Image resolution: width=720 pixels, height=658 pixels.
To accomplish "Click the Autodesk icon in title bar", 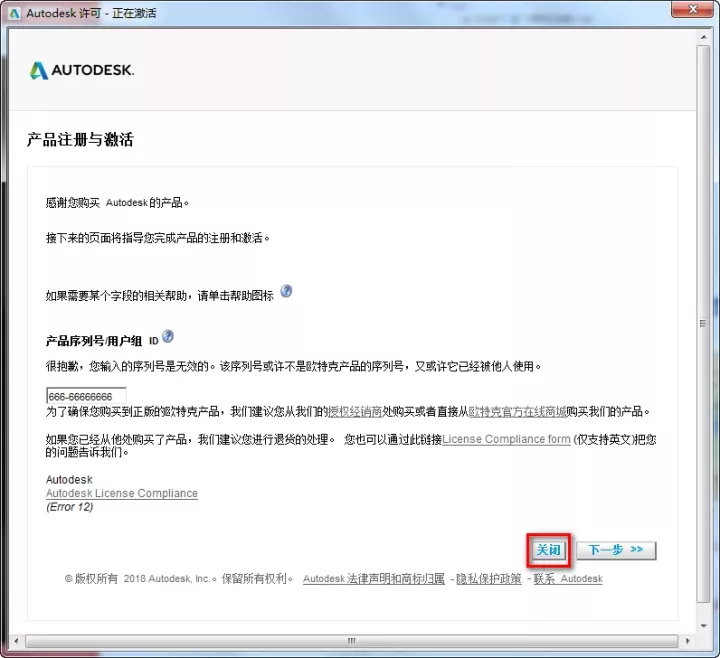I will (x=14, y=13).
